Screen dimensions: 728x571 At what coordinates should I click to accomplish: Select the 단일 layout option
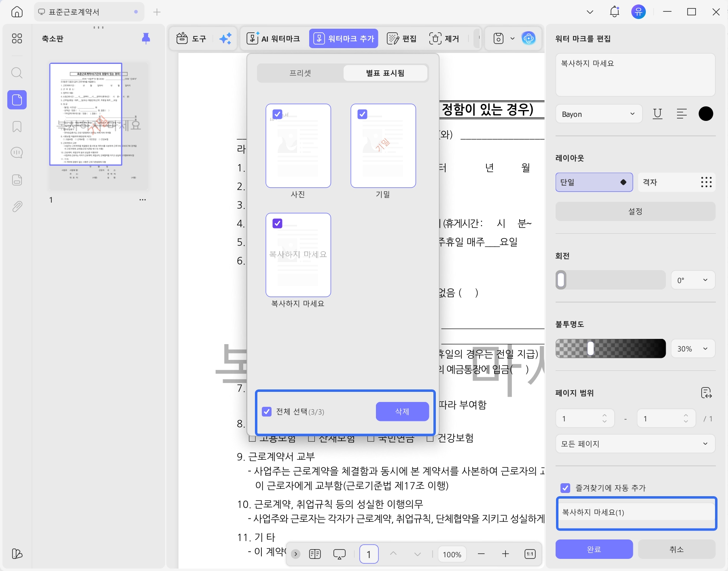pos(594,182)
